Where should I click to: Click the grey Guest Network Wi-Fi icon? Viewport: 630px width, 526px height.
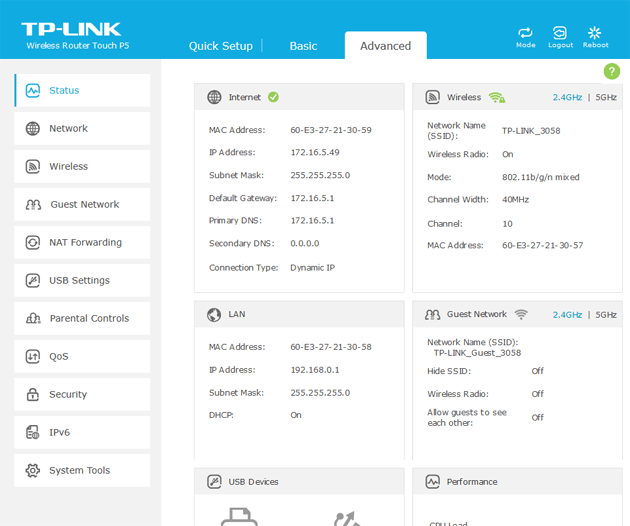[521, 314]
